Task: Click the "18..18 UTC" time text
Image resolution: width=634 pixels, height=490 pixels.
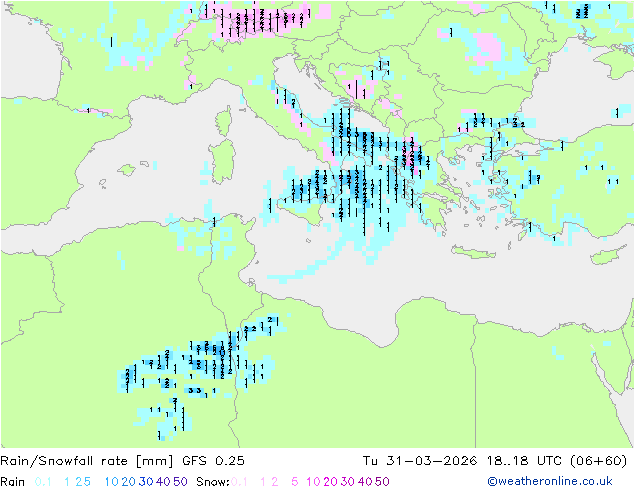Action: (524, 461)
